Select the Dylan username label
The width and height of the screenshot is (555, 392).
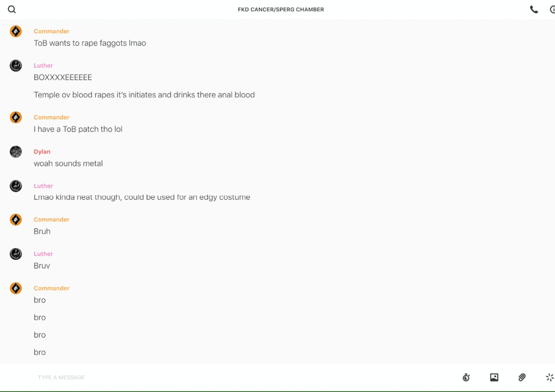point(42,152)
